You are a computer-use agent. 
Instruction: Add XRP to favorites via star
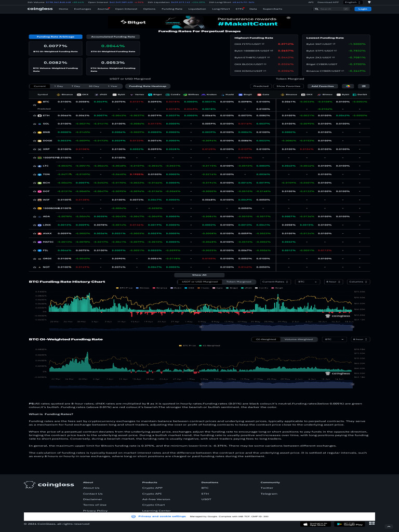coord(34,149)
